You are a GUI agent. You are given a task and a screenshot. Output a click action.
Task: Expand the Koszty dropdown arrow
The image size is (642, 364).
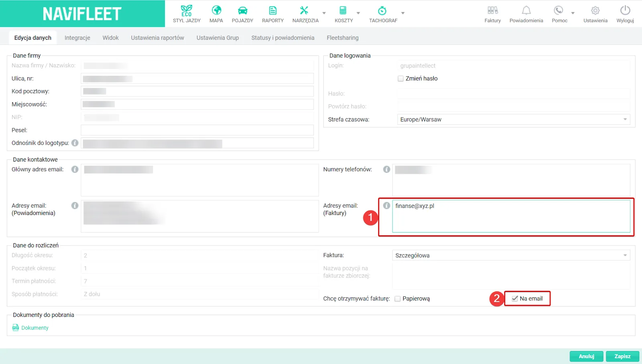tap(358, 13)
